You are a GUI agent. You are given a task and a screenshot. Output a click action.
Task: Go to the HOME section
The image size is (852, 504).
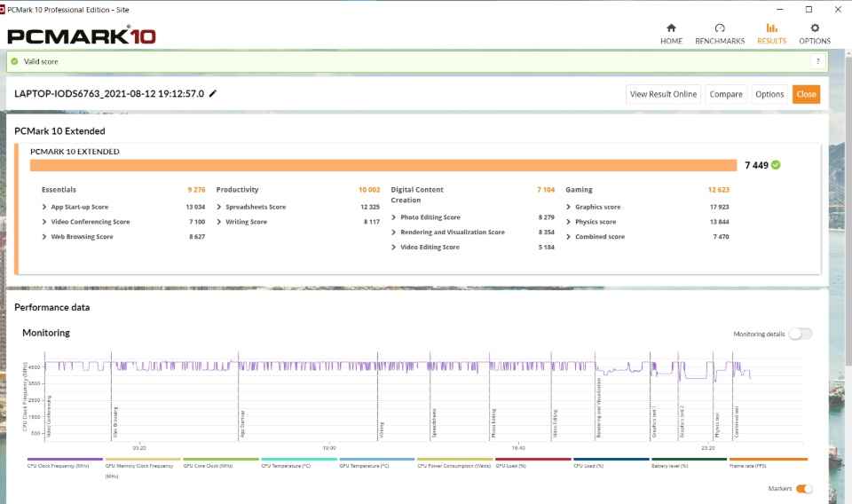671,34
